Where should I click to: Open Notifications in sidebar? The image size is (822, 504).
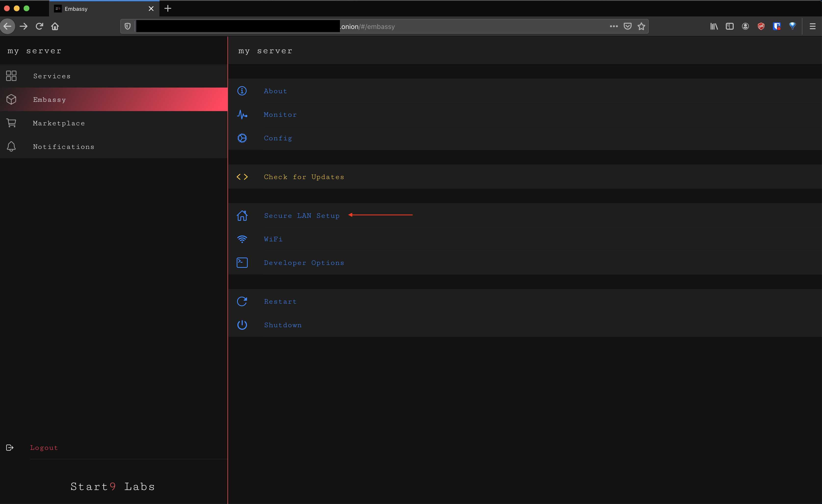tap(63, 147)
